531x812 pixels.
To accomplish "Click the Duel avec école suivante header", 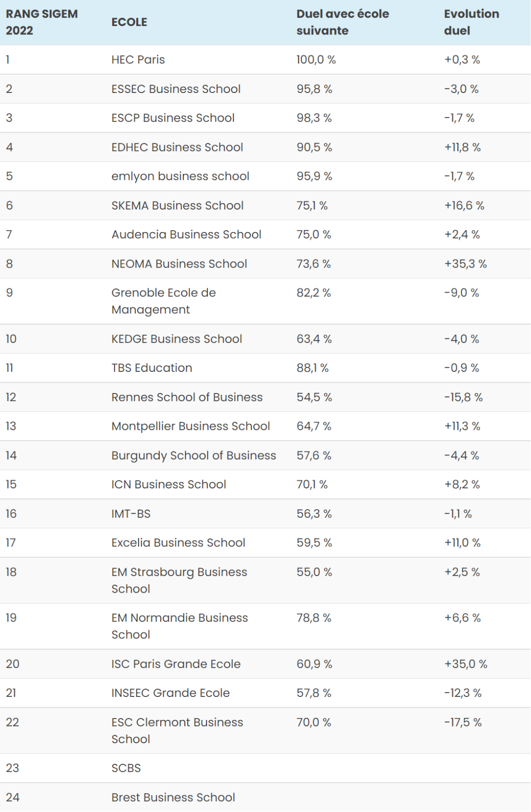I will 342,22.
